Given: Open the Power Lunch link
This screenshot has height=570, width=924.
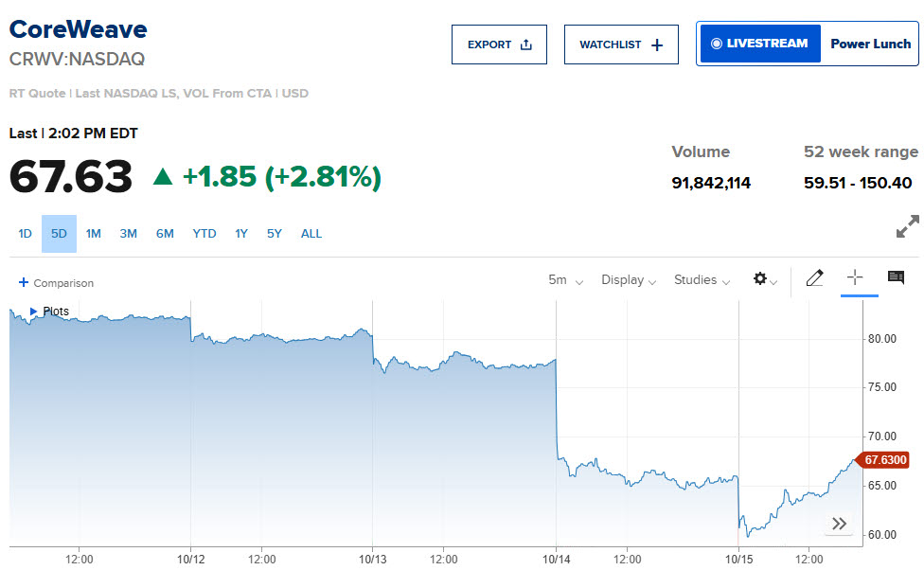Looking at the screenshot, I should tap(870, 44).
